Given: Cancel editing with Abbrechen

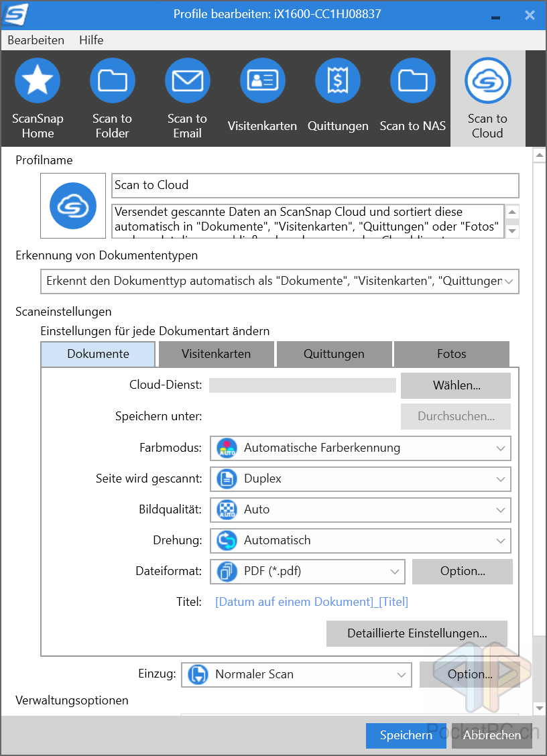Looking at the screenshot, I should (492, 735).
